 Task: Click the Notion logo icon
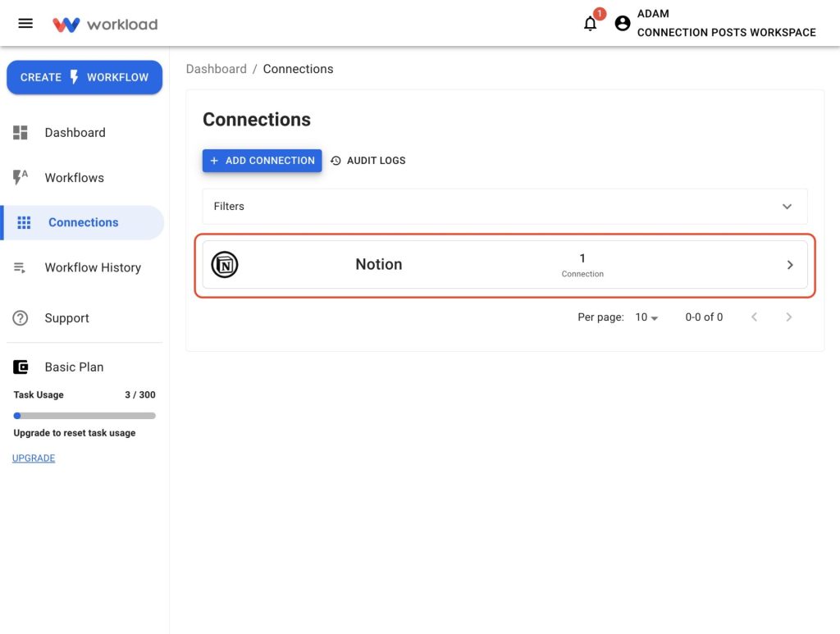pos(225,265)
